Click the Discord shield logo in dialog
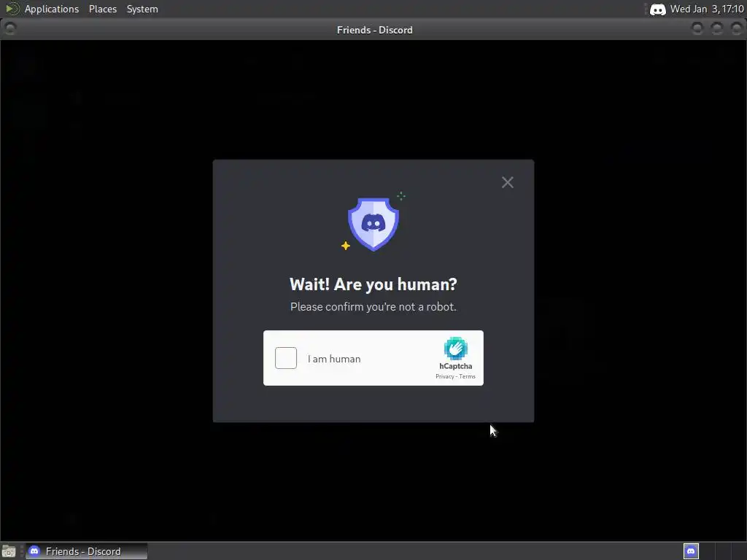 point(373,224)
